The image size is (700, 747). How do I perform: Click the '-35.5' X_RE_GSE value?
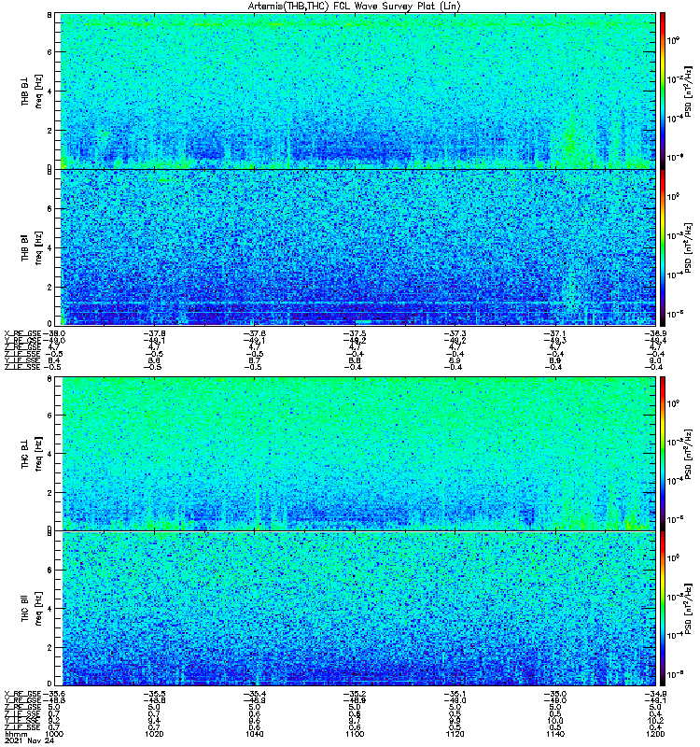pyautogui.click(x=154, y=694)
